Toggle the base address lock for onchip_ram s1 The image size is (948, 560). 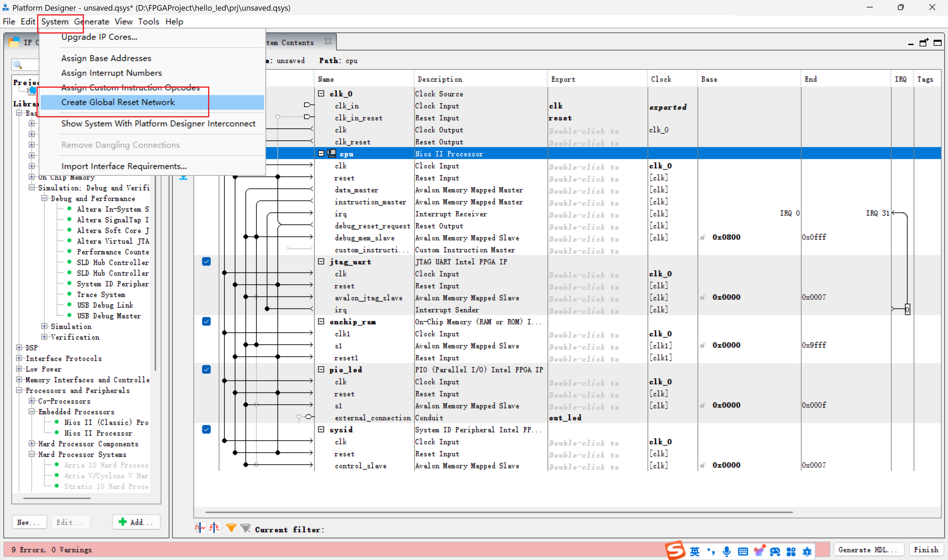703,345
